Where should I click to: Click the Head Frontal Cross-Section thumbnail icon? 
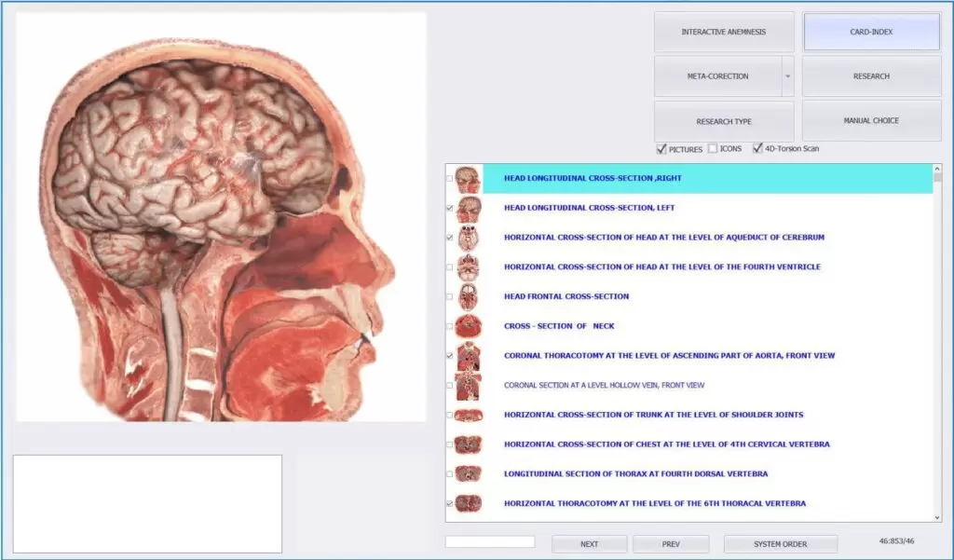coord(468,296)
